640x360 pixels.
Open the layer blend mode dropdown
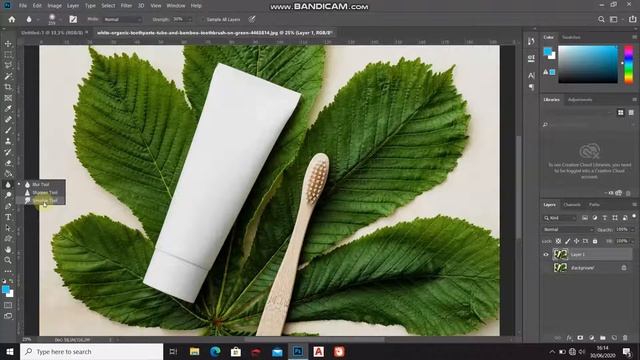click(568, 229)
